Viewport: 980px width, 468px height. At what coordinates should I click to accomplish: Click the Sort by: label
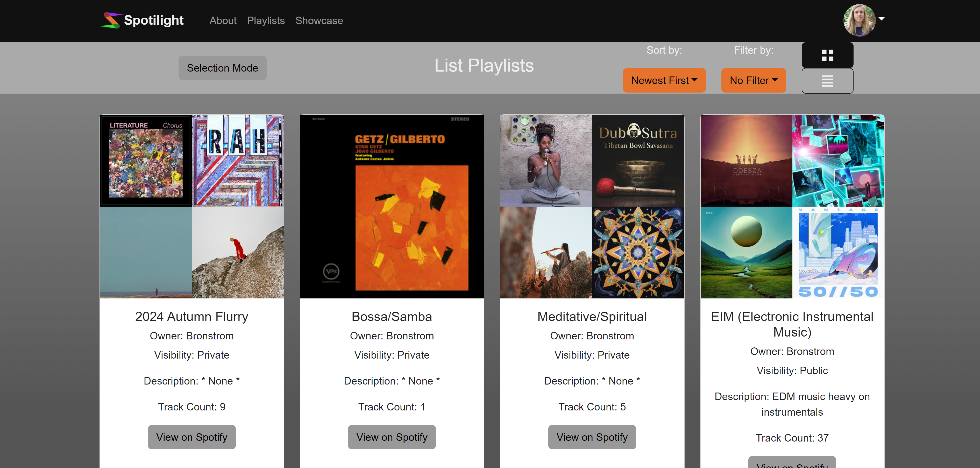pos(664,50)
